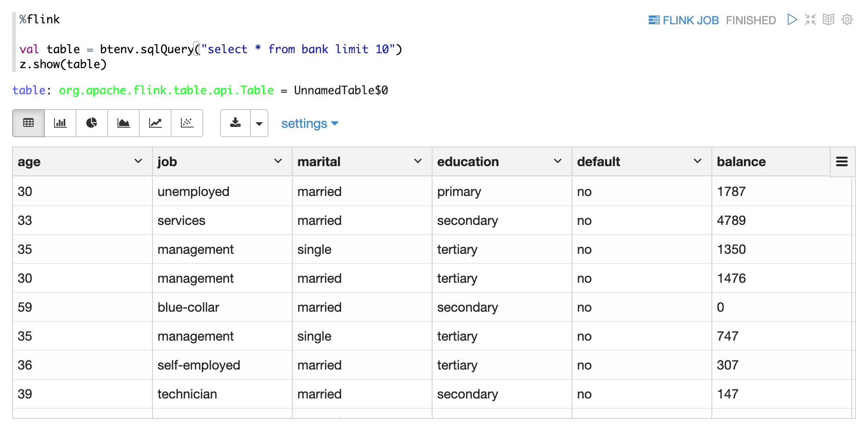Image resolution: width=868 pixels, height=433 pixels.
Task: Open the education column menu
Action: pyautogui.click(x=558, y=161)
